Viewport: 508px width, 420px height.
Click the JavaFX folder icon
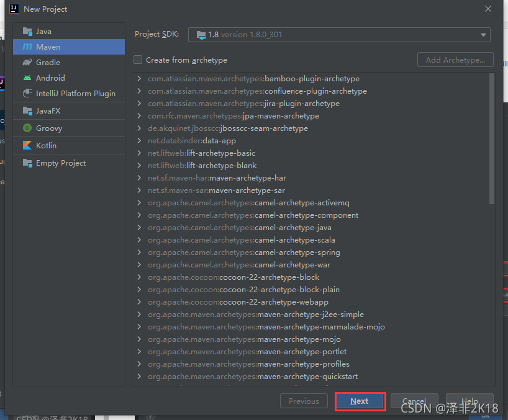click(x=27, y=111)
